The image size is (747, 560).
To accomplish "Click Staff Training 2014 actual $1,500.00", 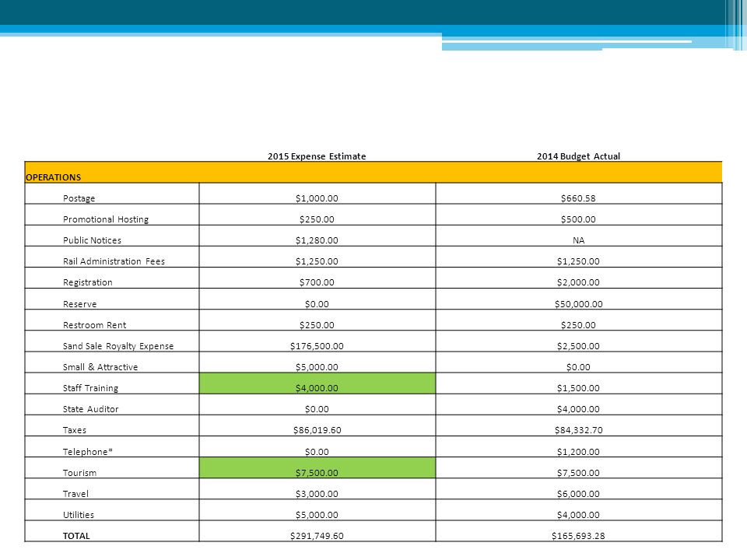I will (578, 387).
